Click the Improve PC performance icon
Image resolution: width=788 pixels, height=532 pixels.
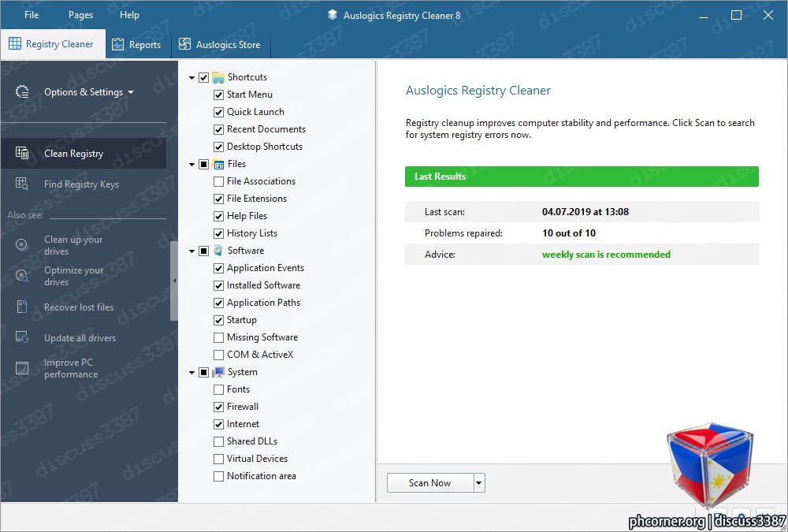coord(22,368)
